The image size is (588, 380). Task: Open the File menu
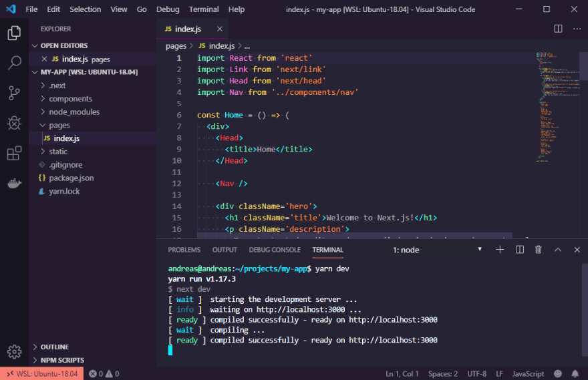pos(31,9)
